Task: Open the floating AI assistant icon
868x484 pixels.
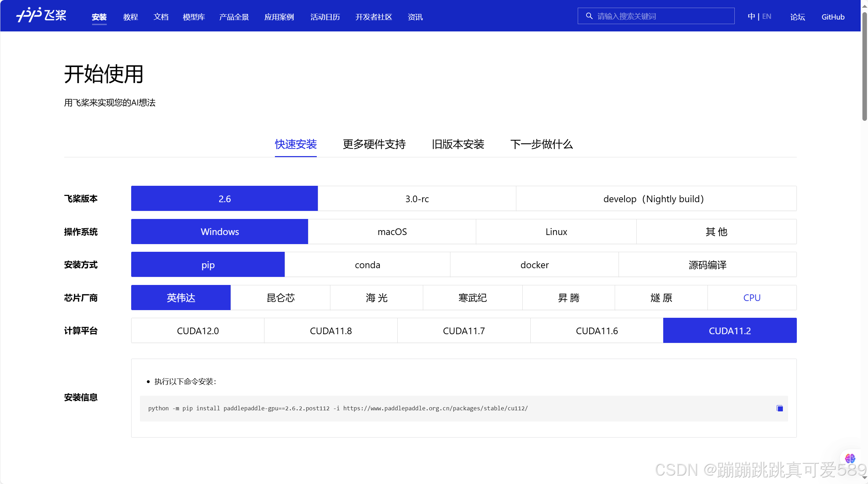Action: pos(850,458)
